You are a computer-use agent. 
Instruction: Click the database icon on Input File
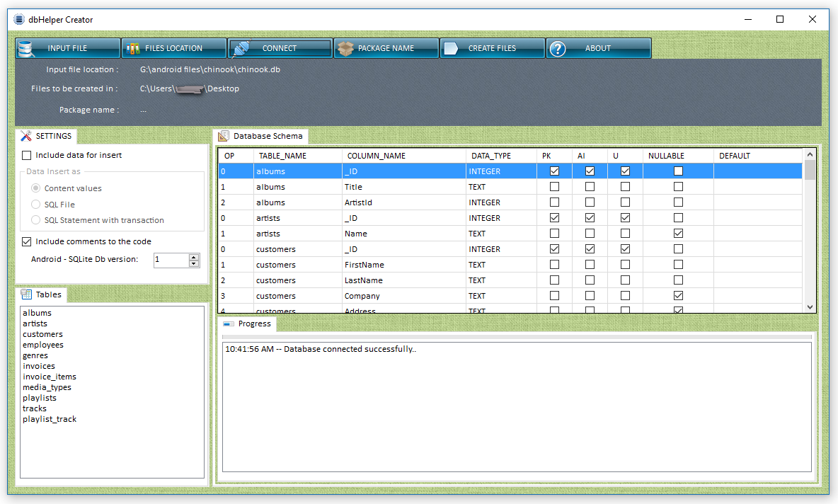[25, 49]
